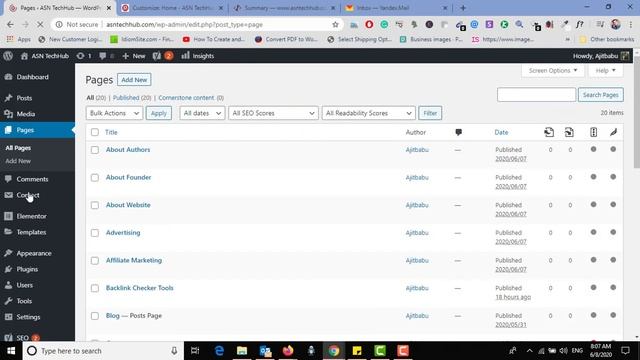Open the updates indicator in admin bar

tap(84, 56)
